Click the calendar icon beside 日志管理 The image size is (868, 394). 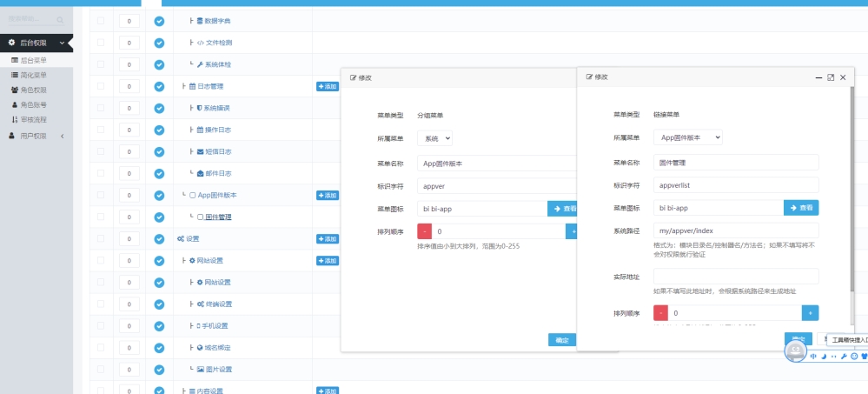(193, 86)
